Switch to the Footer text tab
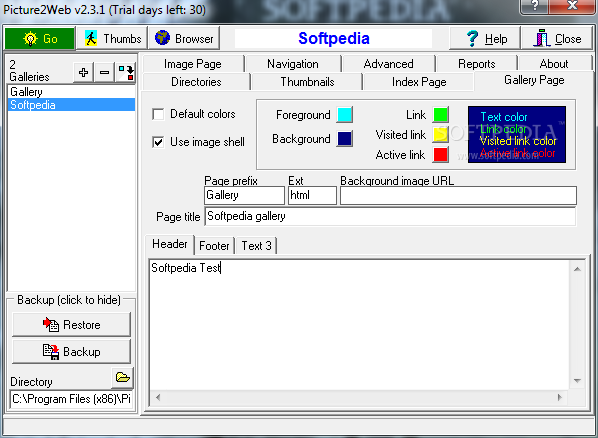 [x=214, y=246]
